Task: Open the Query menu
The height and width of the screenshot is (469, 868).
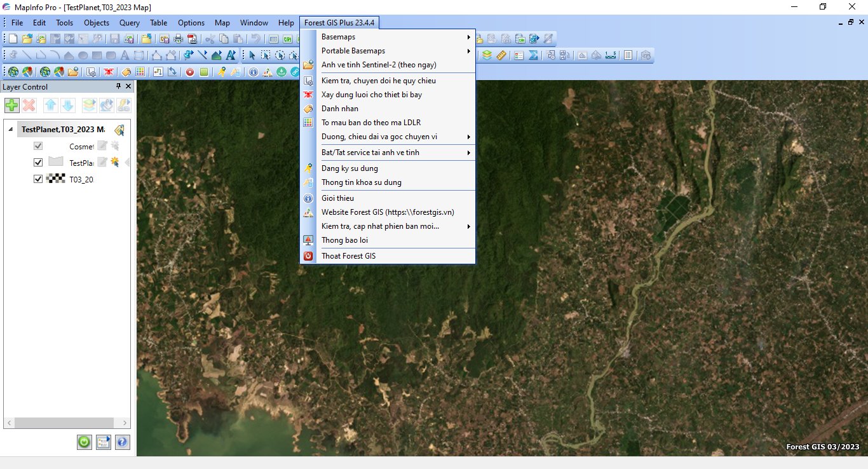Action: (x=129, y=23)
